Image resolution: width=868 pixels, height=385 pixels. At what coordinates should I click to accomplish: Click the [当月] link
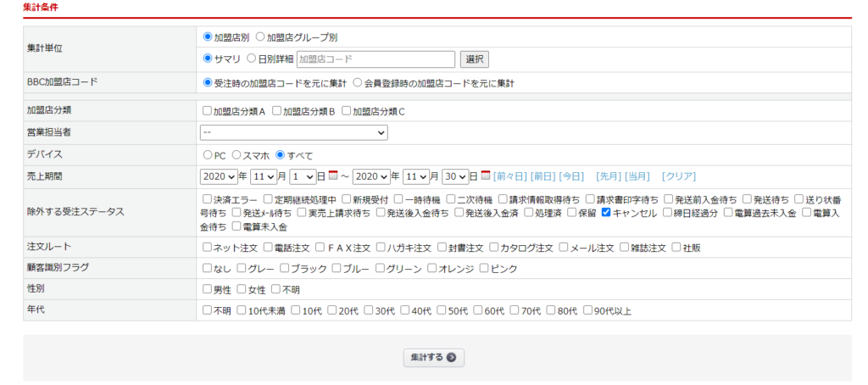(x=637, y=176)
